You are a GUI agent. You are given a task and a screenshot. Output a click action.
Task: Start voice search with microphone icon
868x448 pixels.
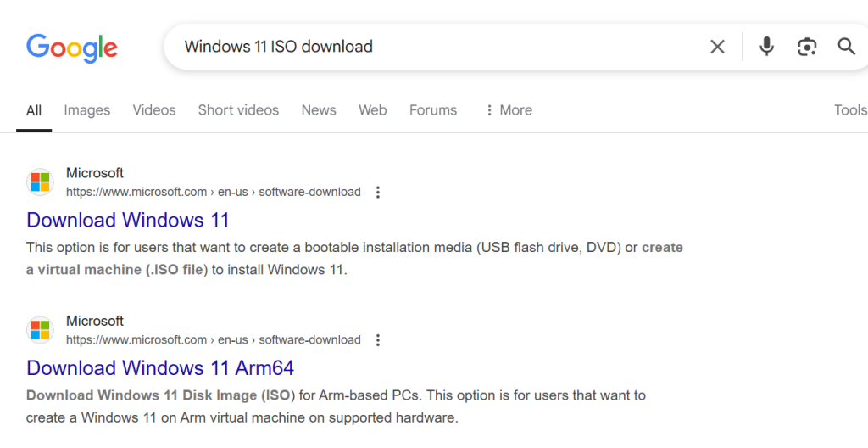(766, 47)
